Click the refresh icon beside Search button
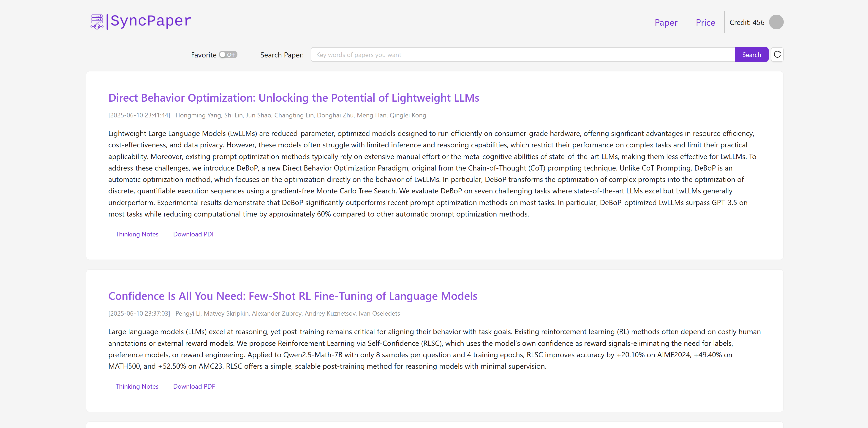Screen dimensions: 868x428 [777, 54]
